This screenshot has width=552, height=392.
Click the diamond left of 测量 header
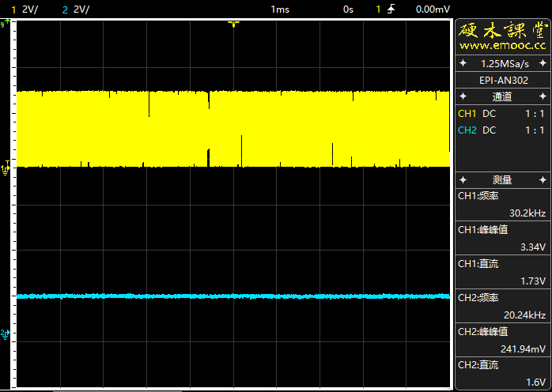(x=463, y=179)
